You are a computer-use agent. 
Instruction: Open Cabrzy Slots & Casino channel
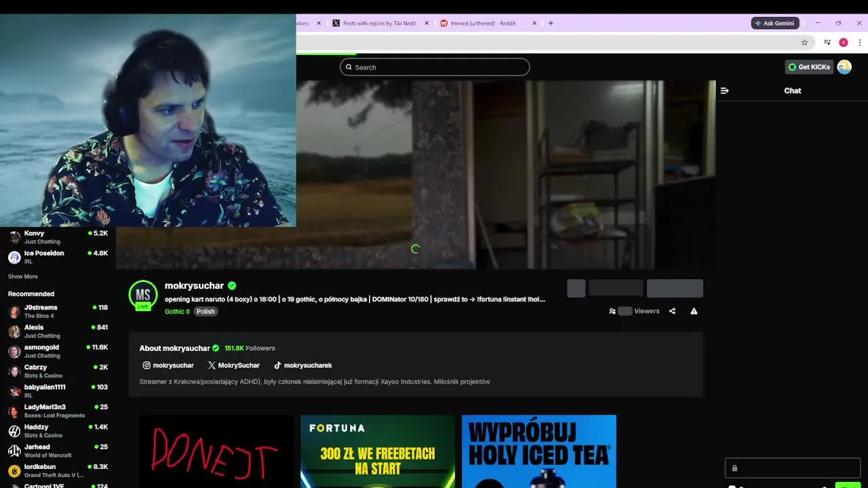point(58,371)
